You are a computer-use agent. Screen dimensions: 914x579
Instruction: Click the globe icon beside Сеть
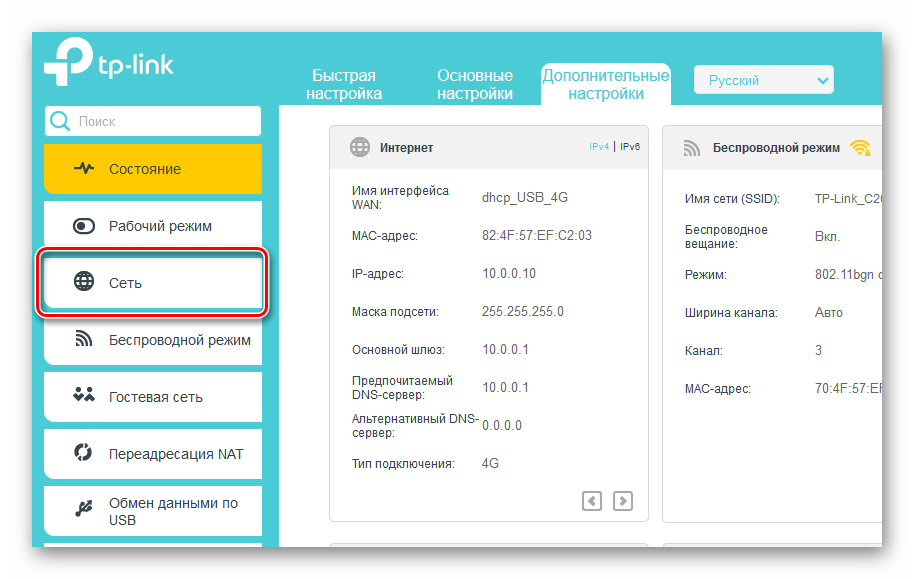(x=83, y=282)
